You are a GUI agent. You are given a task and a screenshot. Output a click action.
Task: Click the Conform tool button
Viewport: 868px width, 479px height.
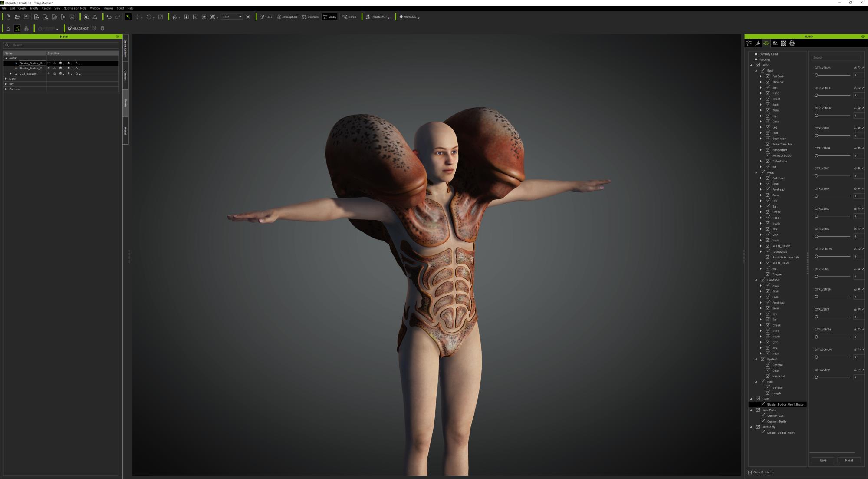(x=310, y=17)
